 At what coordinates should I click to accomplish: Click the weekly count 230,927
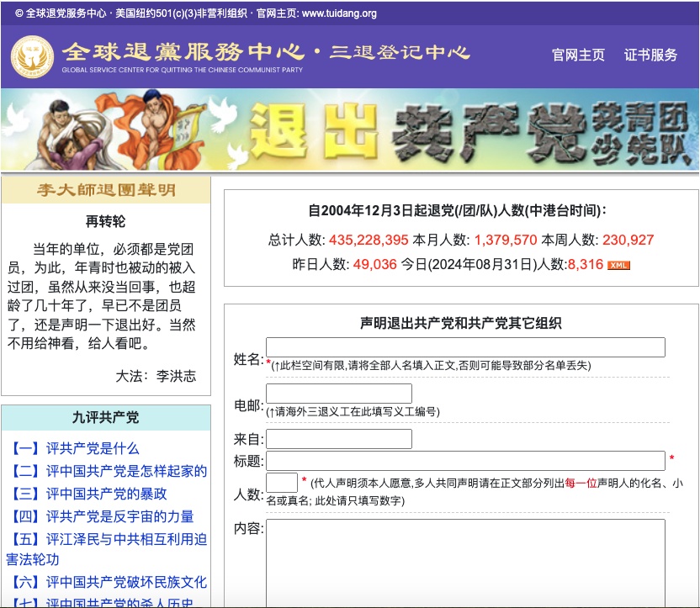pyautogui.click(x=628, y=240)
